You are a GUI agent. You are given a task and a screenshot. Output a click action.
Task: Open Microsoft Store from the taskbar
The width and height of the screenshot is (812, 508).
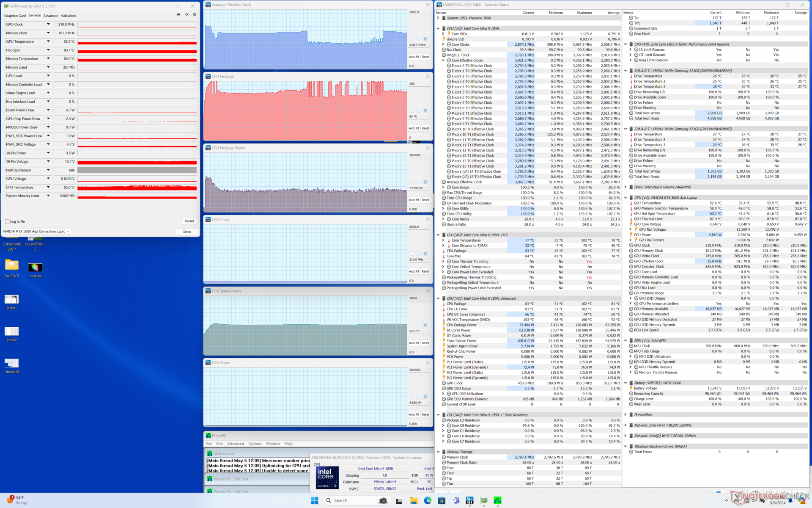(x=442, y=500)
